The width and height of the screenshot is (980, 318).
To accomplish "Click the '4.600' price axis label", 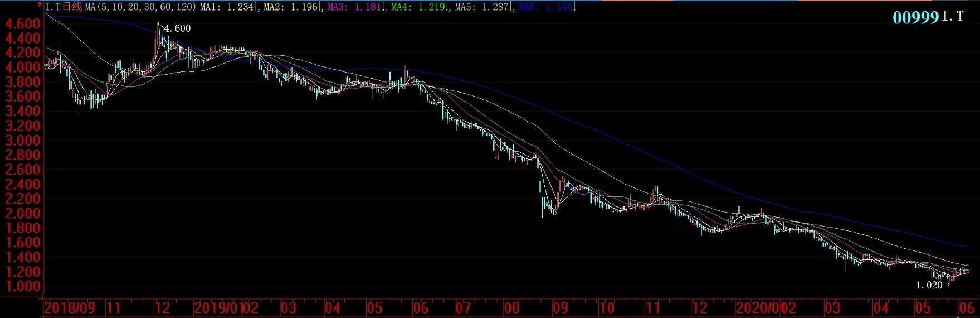I will click(23, 23).
